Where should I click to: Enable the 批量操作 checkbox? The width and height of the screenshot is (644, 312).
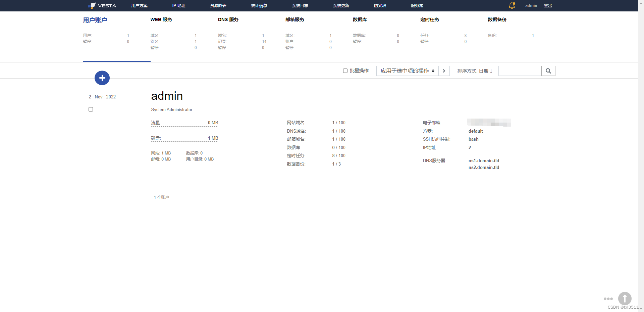click(x=345, y=71)
